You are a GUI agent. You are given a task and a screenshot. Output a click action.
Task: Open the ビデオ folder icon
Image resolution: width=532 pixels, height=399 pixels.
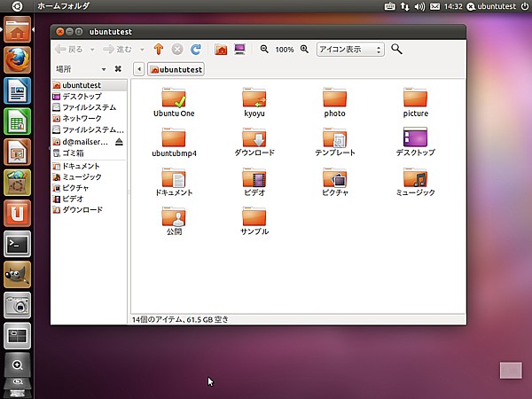click(x=254, y=182)
